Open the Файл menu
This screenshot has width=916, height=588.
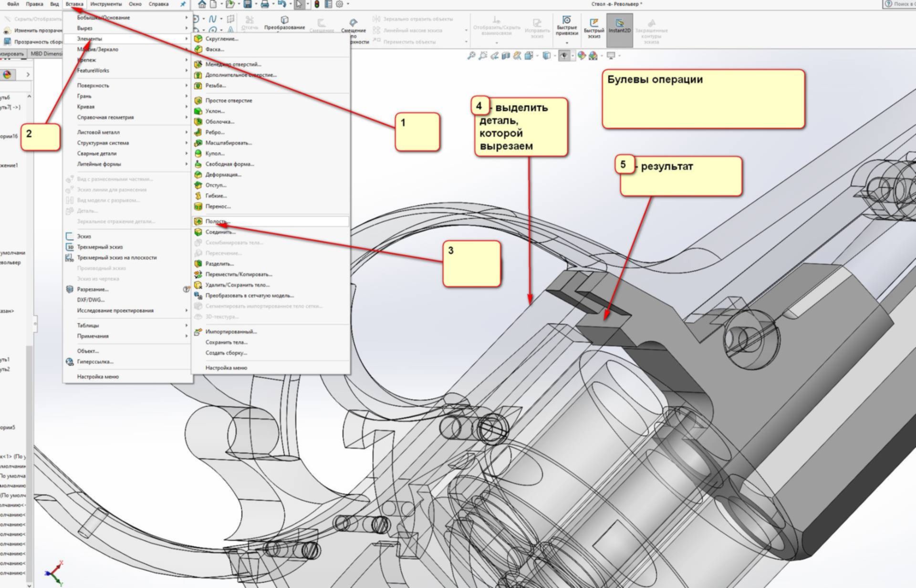click(13, 4)
